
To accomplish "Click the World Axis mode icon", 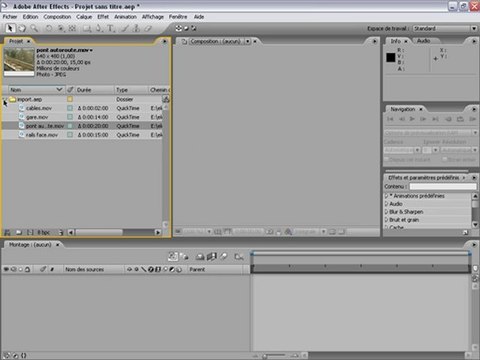I will point(186,29).
